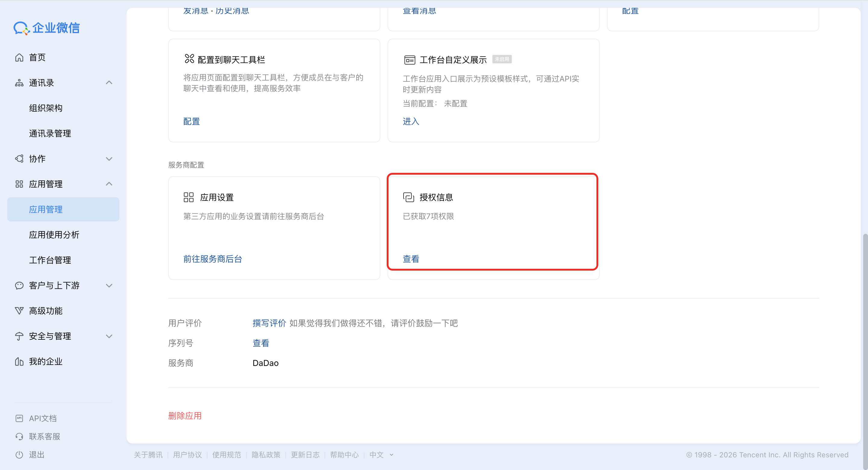This screenshot has width=868, height=470.
Task: Click the 客户与上下游 chat bubble icon
Action: coord(19,286)
